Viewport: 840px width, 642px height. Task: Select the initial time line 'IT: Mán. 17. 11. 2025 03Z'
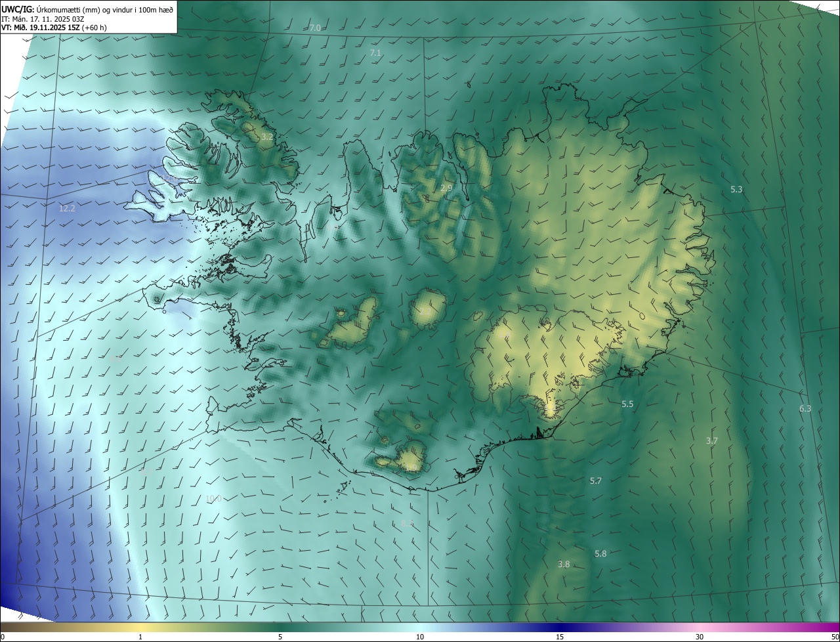coord(44,18)
